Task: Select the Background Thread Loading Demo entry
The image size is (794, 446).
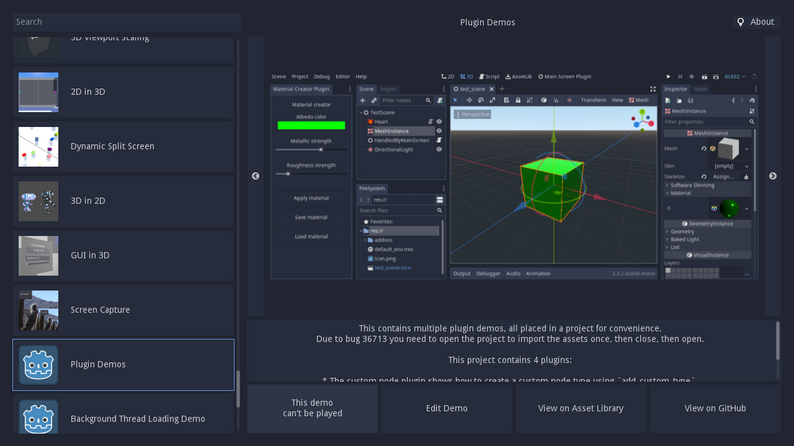Action: (123, 416)
